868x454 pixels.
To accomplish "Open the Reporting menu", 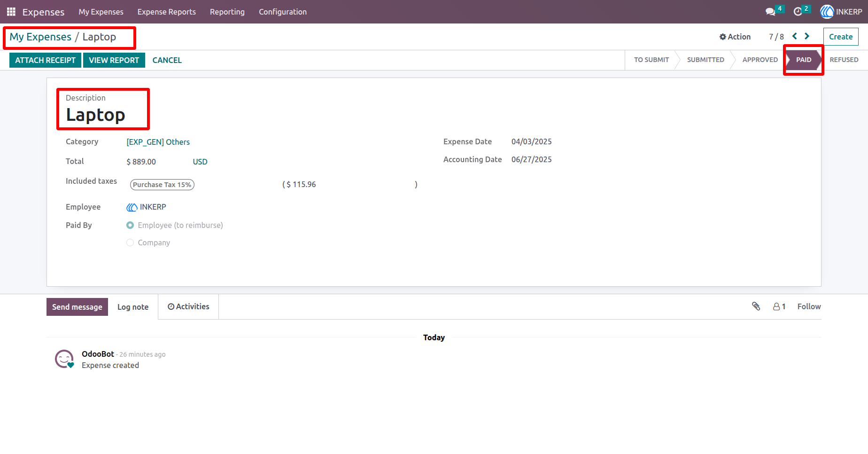I will pos(227,12).
